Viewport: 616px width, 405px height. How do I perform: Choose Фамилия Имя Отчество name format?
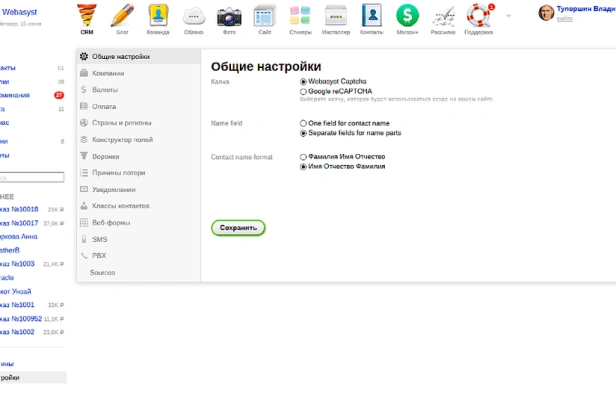point(303,157)
